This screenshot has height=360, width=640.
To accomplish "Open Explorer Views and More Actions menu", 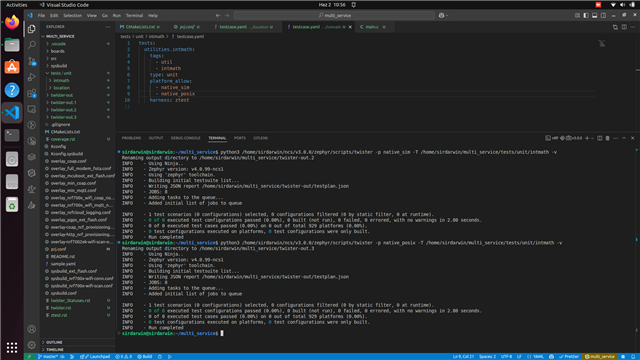I will pyautogui.click(x=108, y=27).
